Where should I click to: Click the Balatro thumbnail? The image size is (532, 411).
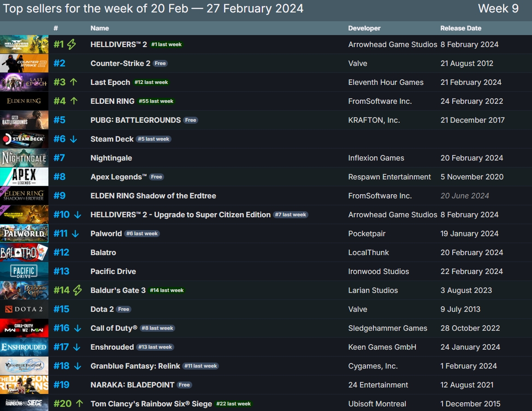(24, 252)
